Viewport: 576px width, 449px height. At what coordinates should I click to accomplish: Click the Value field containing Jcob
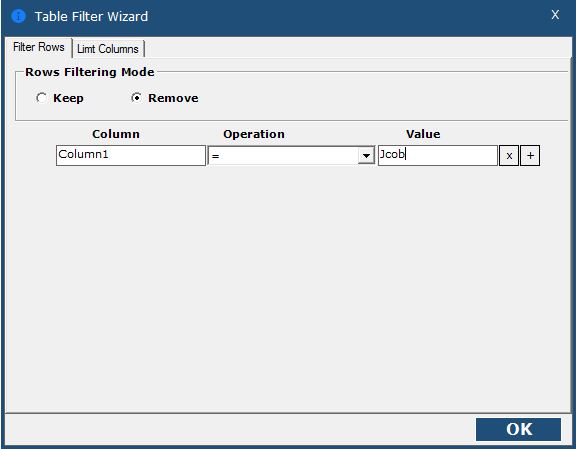click(438, 155)
